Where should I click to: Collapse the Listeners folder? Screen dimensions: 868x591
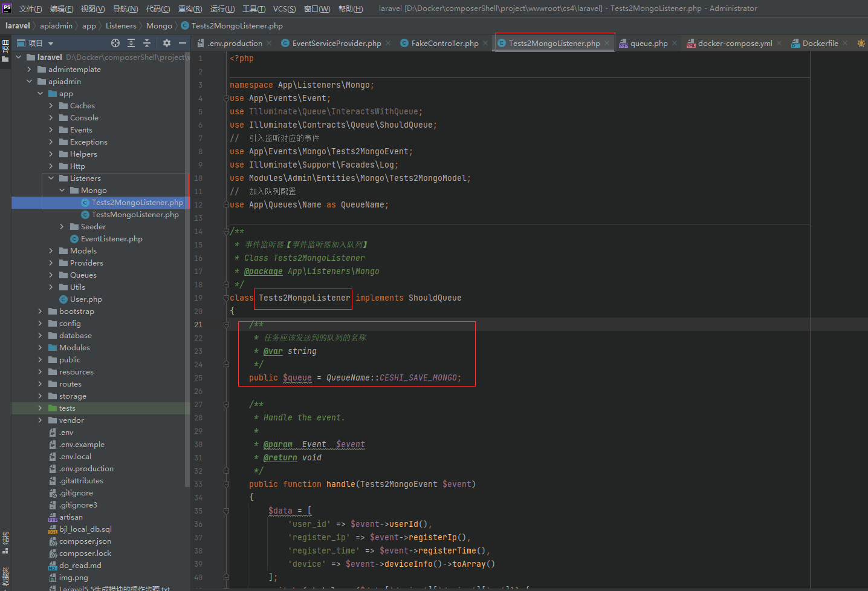(51, 178)
